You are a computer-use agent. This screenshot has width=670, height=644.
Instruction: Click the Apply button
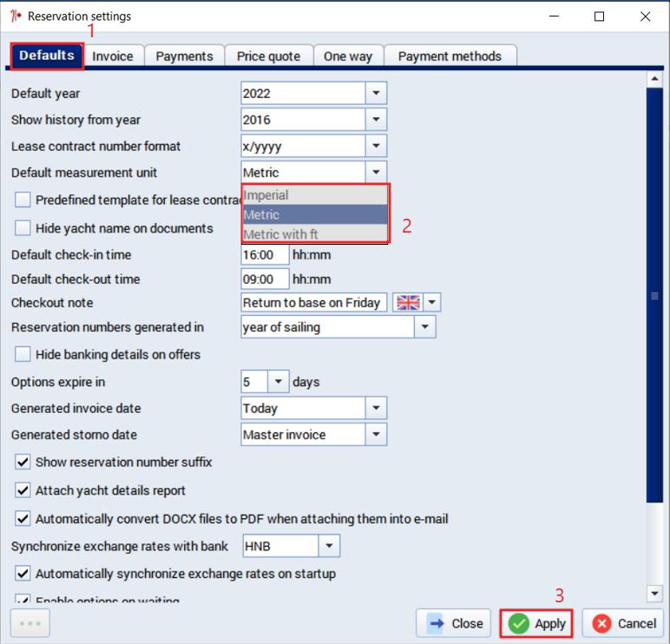[536, 623]
